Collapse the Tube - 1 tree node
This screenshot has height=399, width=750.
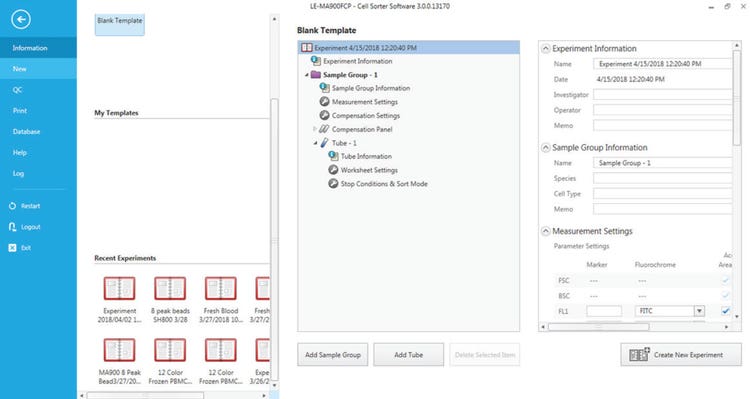point(315,143)
